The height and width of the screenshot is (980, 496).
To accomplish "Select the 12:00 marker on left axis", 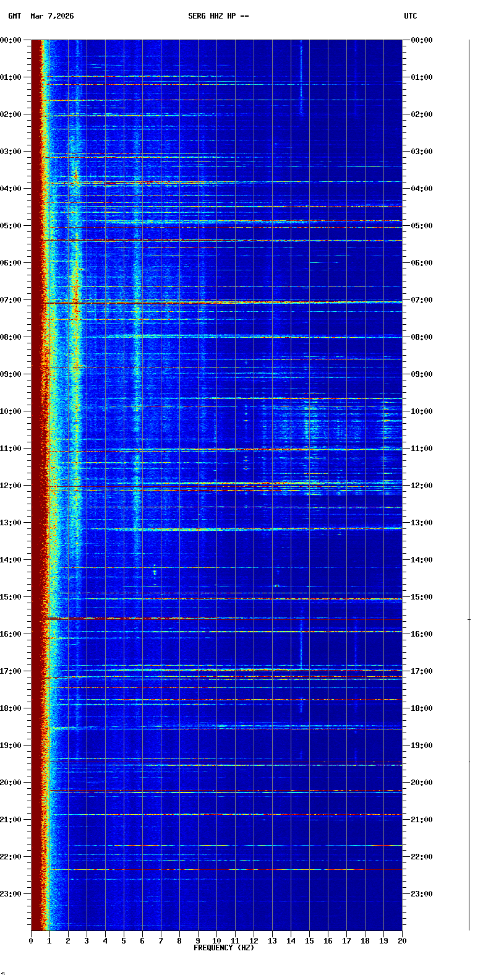I will (11, 486).
